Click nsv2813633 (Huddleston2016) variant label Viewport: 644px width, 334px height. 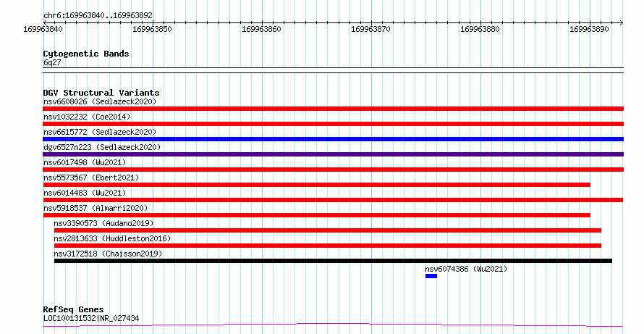pos(112,238)
